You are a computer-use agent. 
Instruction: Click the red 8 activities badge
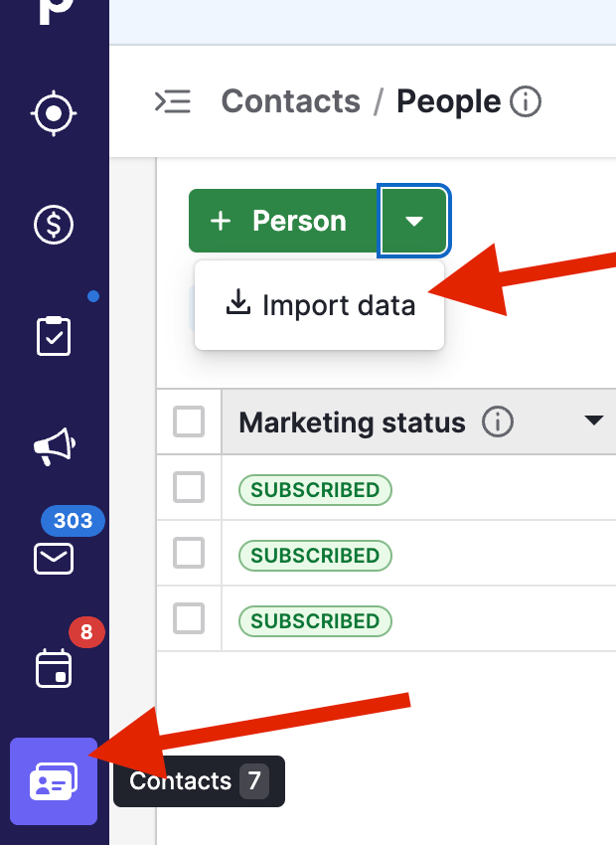tap(86, 631)
